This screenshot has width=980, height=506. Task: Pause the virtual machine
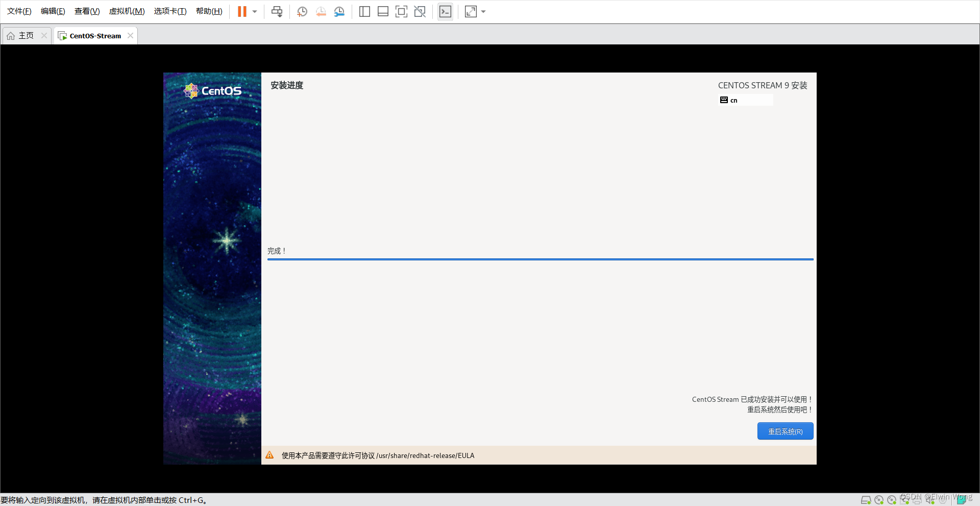coord(242,11)
